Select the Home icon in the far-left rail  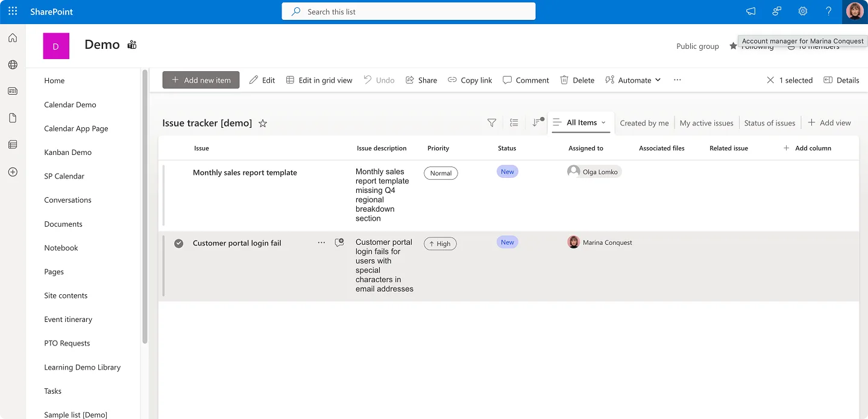[x=12, y=37]
